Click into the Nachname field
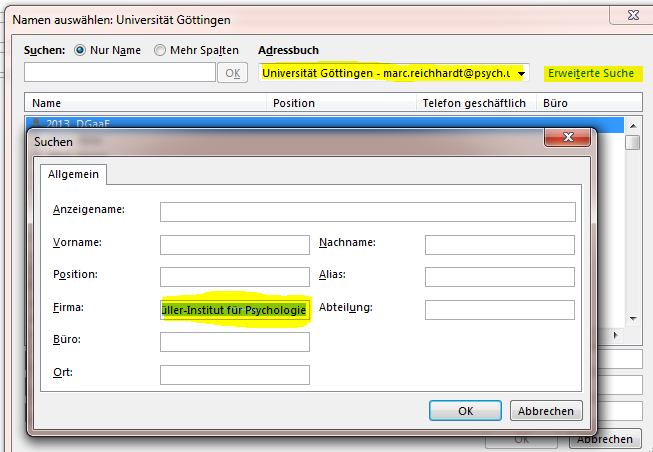653x452 pixels. 499,245
